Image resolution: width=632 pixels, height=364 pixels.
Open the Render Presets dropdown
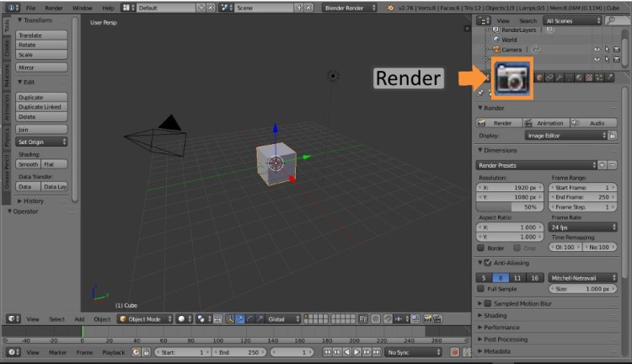pyautogui.click(x=536, y=165)
